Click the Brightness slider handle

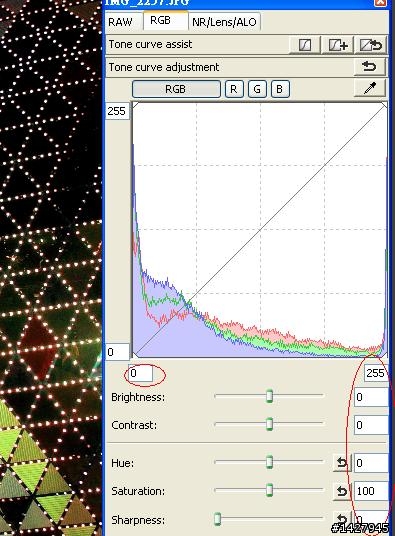tap(269, 396)
